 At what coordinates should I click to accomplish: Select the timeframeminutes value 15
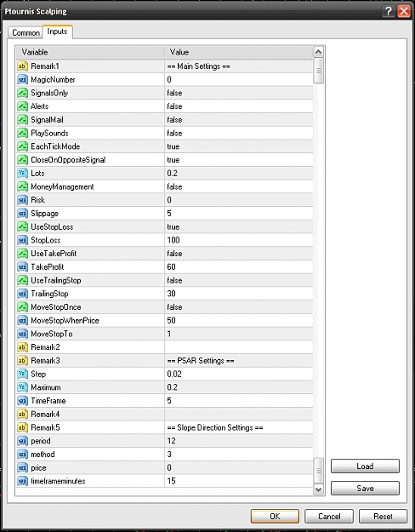click(171, 481)
